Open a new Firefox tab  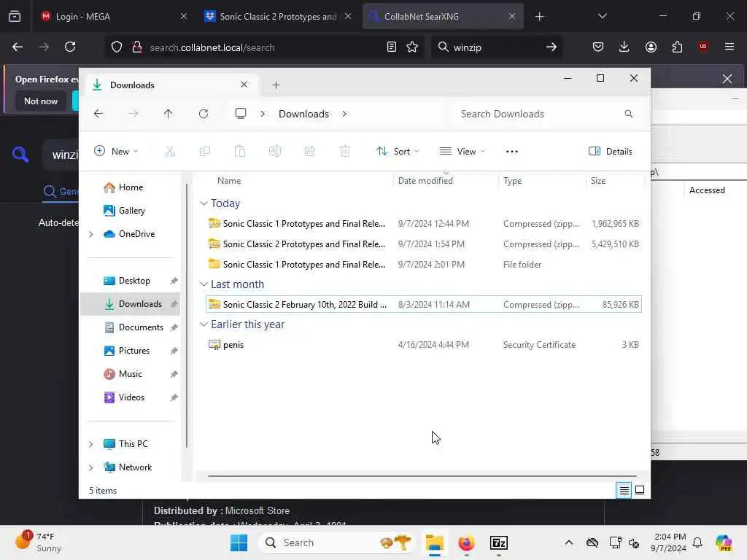point(539,16)
